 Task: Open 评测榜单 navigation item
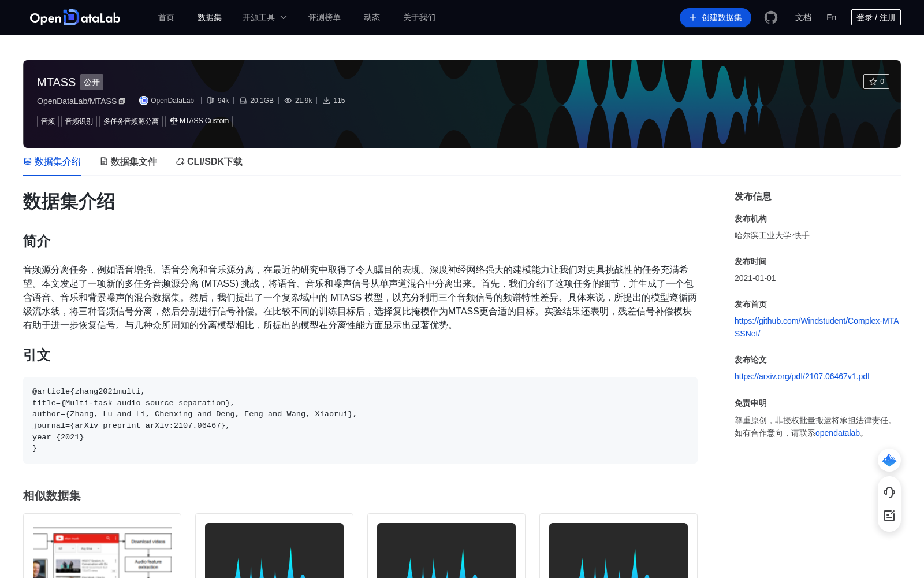[x=325, y=17]
